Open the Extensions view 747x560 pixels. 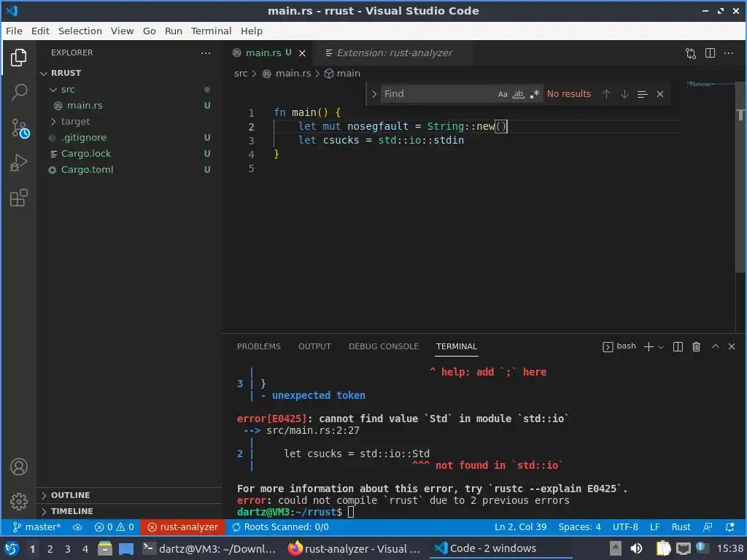click(x=18, y=198)
